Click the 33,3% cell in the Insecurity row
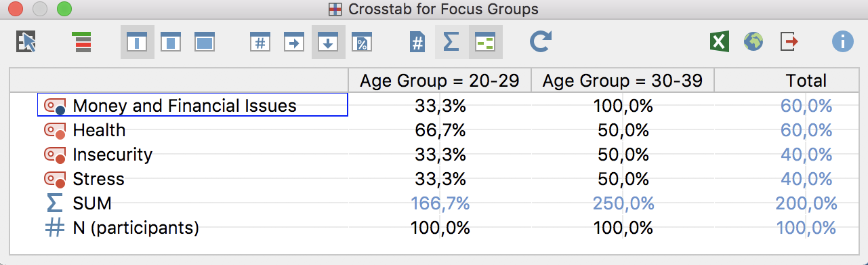 coord(440,155)
